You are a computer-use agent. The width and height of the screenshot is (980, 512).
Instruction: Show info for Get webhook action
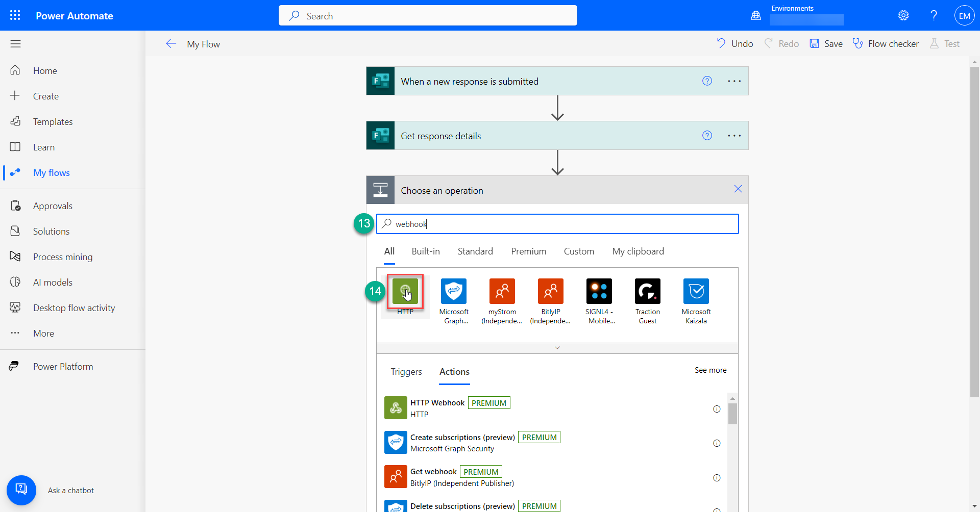(x=717, y=478)
